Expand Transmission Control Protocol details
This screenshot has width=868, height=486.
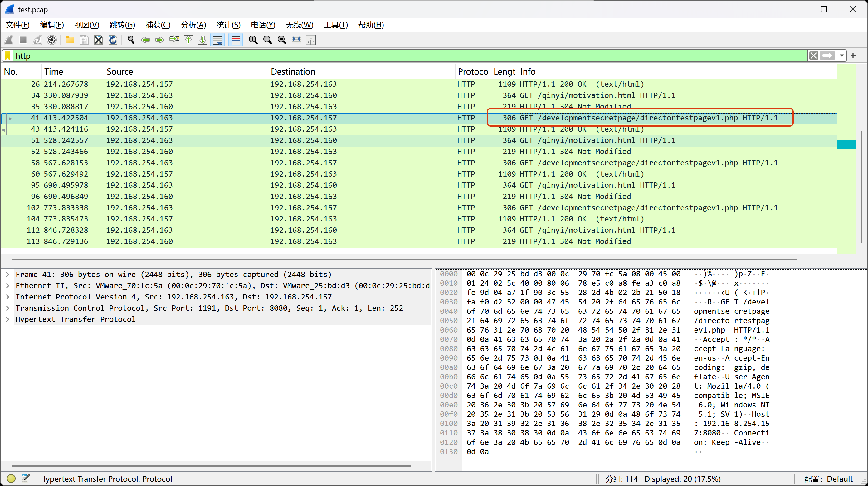tap(7, 308)
